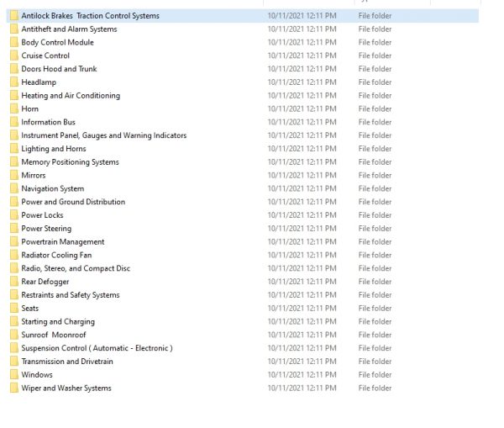
Task: Click the Radio, Stereo, and Compact Disc folder icon
Action: click(x=13, y=268)
